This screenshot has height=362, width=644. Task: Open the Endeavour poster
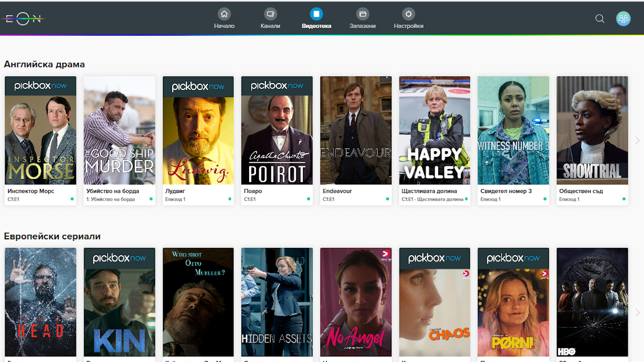pos(356,131)
